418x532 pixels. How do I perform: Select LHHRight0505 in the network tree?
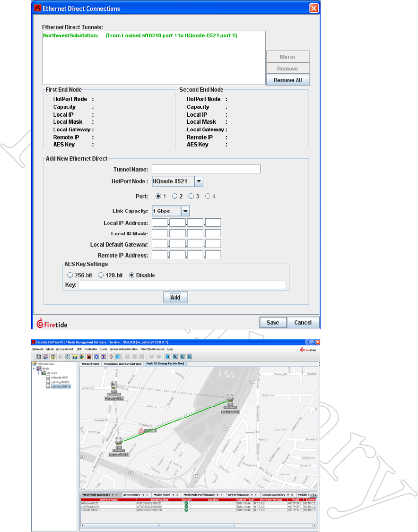60,382
